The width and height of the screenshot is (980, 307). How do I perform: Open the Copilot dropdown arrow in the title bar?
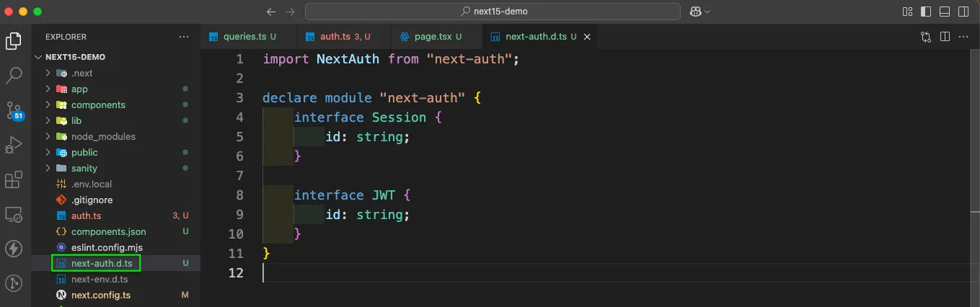(x=707, y=12)
